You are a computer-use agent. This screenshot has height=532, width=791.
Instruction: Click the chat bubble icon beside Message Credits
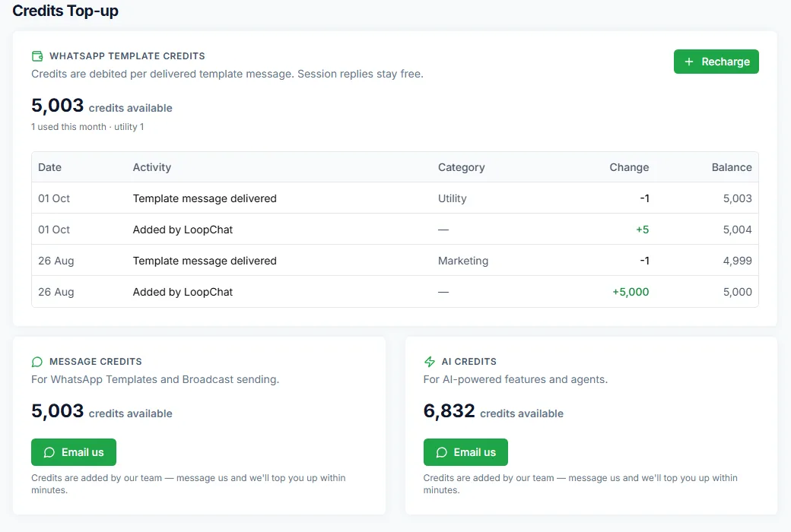[37, 362]
